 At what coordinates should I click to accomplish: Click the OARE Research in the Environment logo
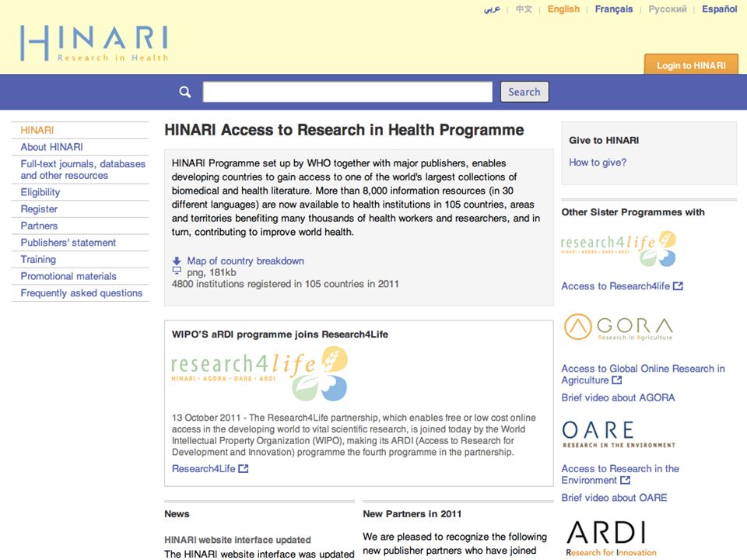coord(619,434)
